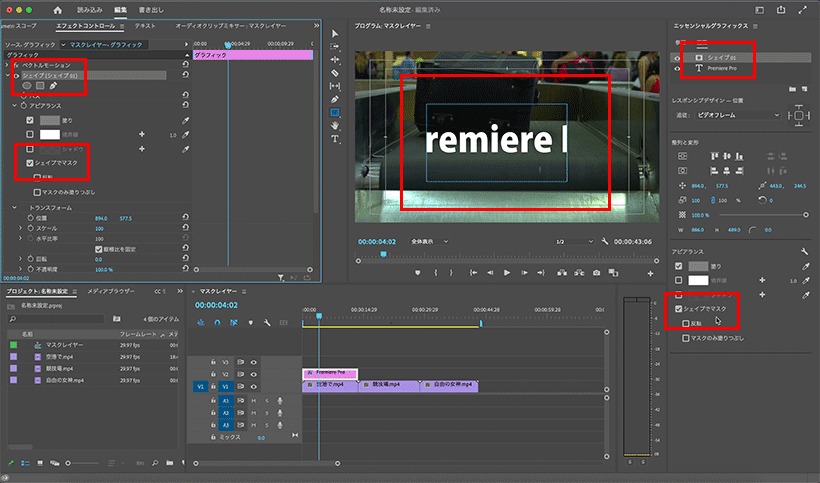Expand スケール property

20,228
